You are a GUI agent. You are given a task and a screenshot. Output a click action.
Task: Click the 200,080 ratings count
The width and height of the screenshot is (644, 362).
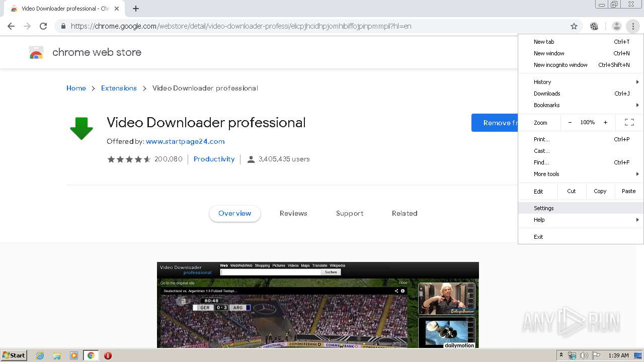pos(169,159)
